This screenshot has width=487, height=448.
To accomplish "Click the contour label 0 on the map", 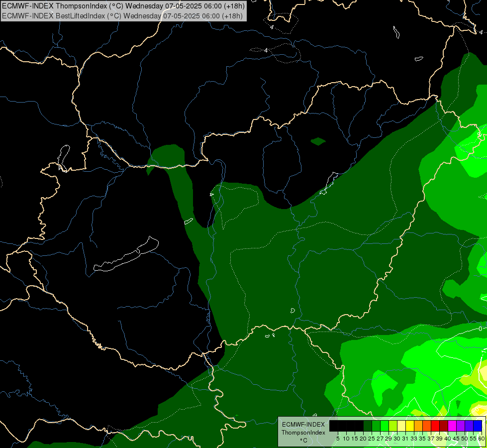I will click(480, 329).
